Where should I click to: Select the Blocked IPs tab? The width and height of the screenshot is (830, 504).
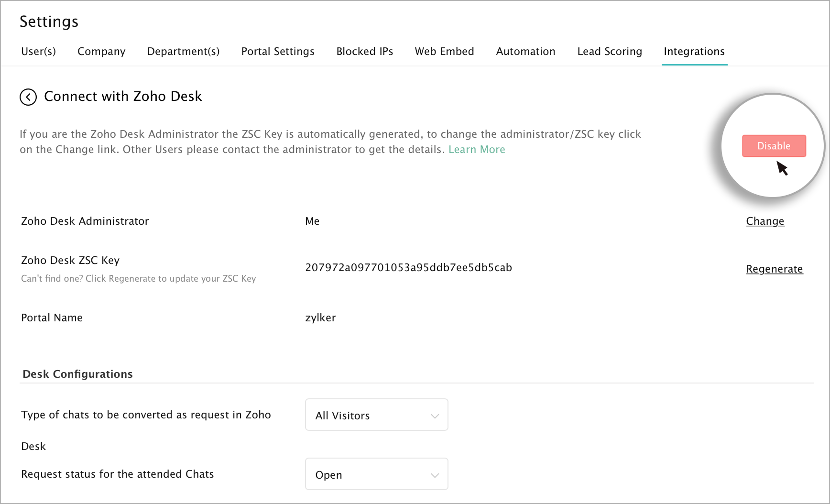point(365,52)
